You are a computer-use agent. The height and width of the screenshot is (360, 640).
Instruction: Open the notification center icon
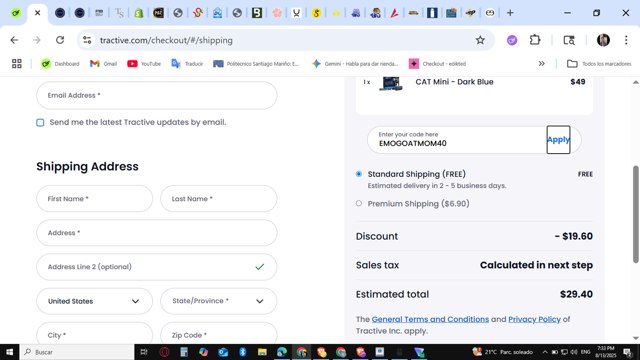(x=627, y=352)
